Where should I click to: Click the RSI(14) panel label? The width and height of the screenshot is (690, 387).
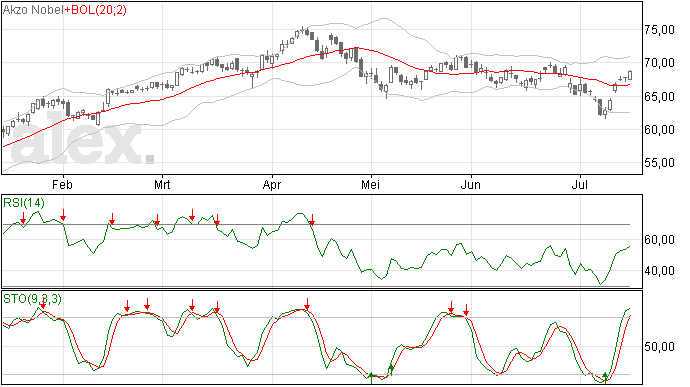[x=24, y=203]
